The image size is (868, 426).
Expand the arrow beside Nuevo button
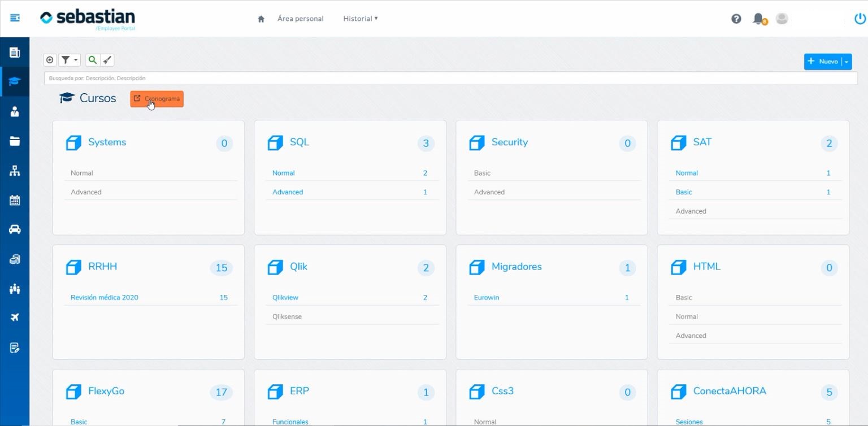tap(847, 62)
